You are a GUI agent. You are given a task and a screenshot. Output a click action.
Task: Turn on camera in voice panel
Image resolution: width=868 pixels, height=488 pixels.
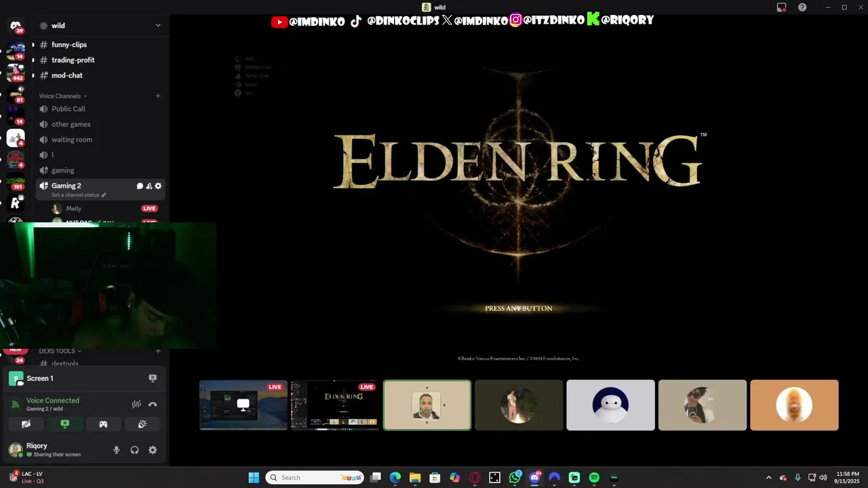pos(26,424)
